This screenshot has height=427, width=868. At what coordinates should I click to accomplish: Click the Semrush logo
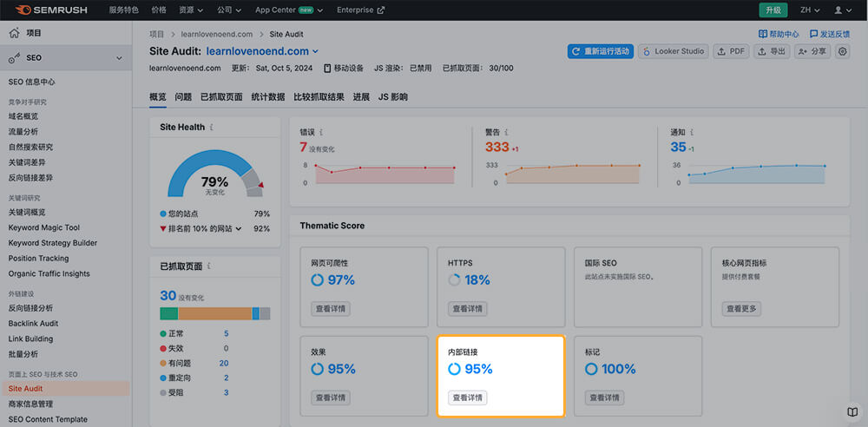click(x=51, y=10)
